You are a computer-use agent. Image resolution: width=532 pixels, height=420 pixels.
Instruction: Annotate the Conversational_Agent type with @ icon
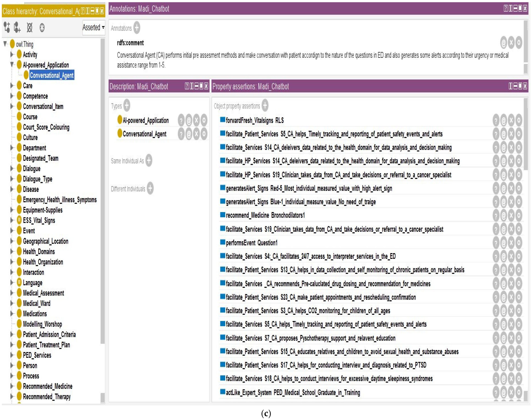(x=189, y=134)
